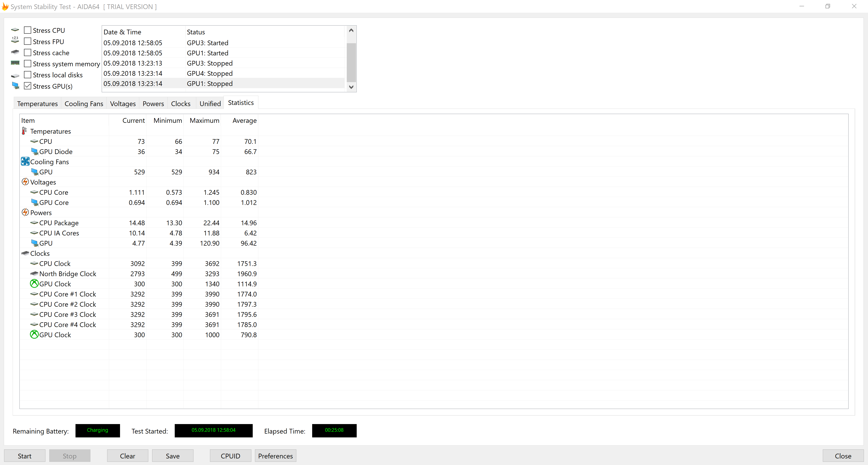
Task: Click the lightning icon next to Voltages
Action: [25, 182]
